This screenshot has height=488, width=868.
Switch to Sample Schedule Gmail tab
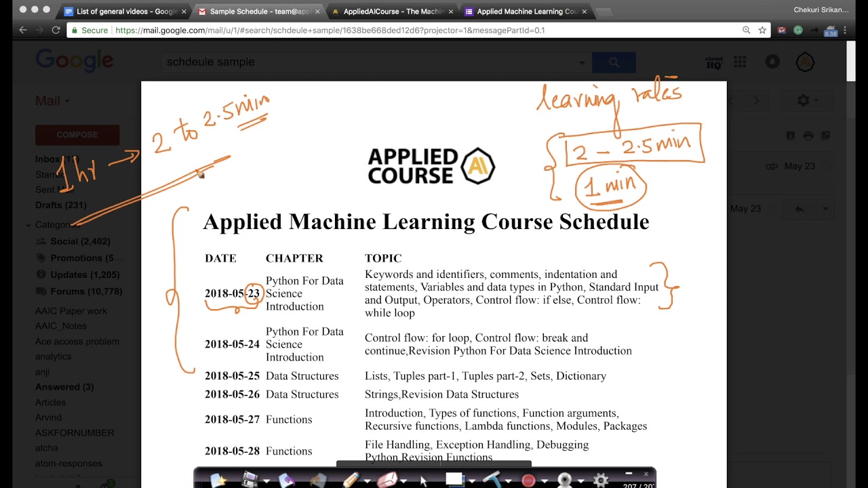click(x=255, y=12)
